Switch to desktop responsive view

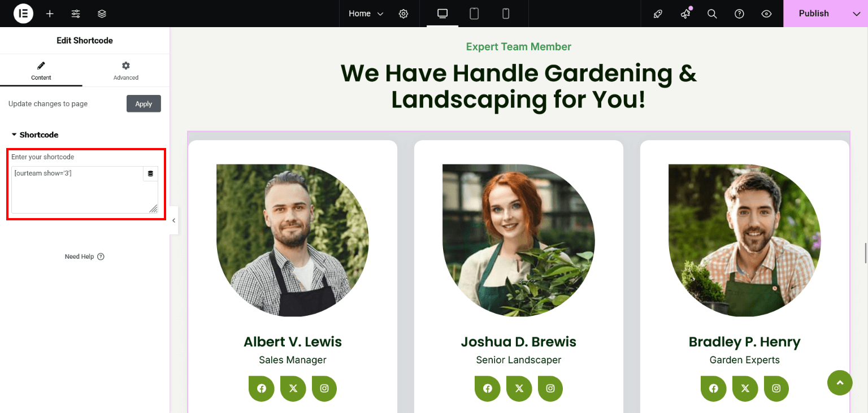442,14
